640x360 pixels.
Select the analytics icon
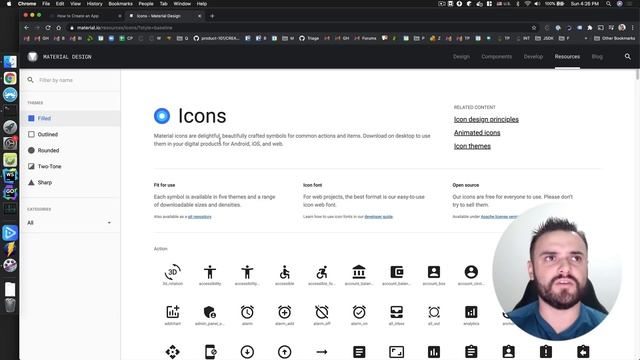point(471,312)
